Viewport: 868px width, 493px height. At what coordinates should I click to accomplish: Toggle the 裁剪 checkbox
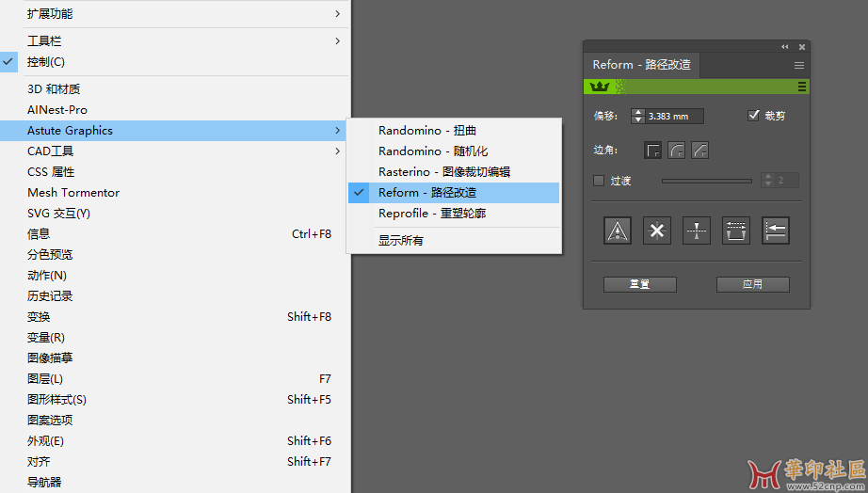click(x=753, y=115)
